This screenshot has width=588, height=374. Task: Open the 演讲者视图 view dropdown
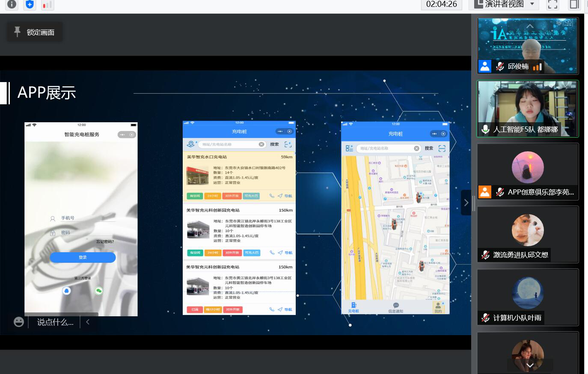[x=504, y=4]
